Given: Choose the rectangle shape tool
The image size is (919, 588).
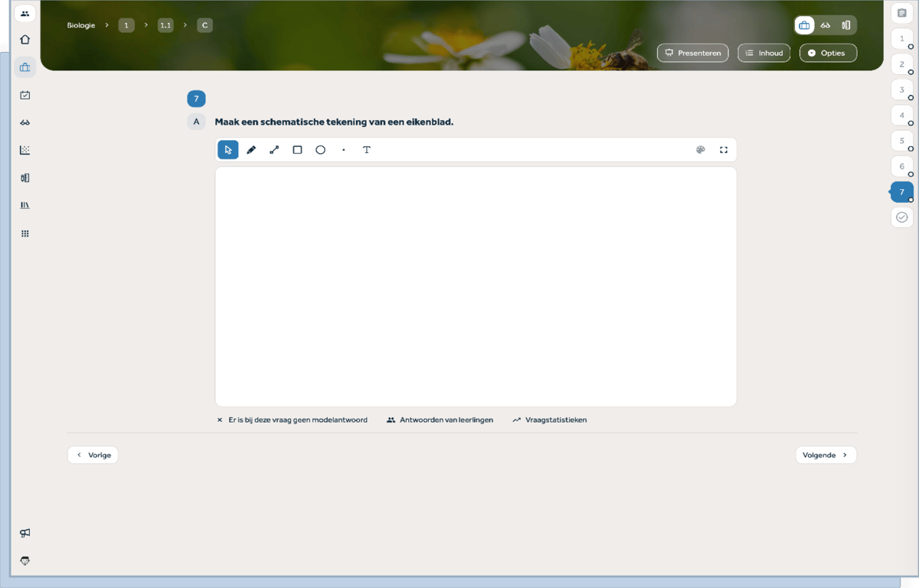Looking at the screenshot, I should (297, 150).
